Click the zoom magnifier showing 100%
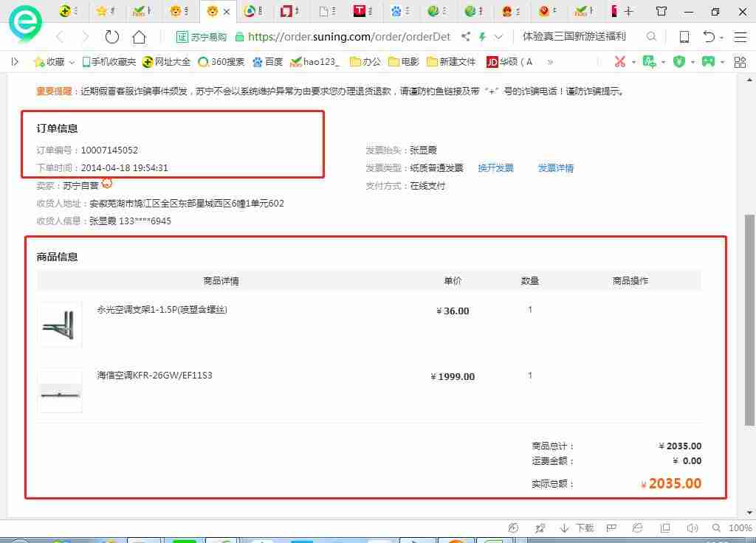 pos(716,528)
